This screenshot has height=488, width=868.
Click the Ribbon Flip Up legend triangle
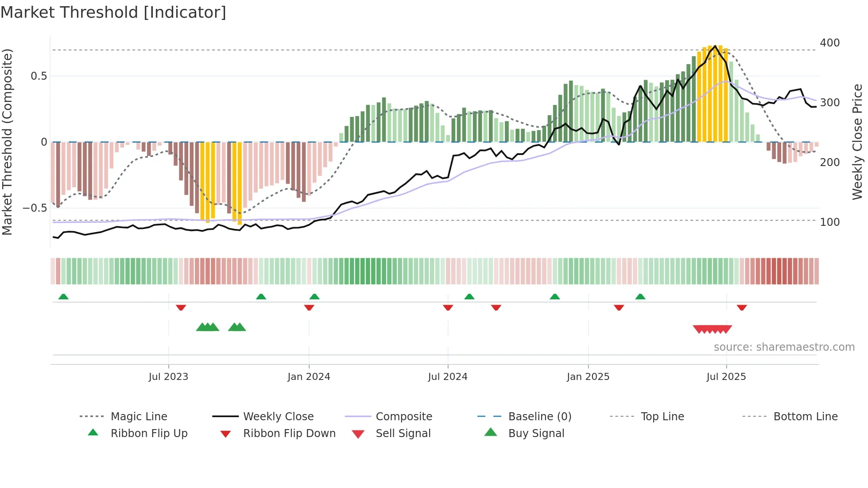pos(93,433)
